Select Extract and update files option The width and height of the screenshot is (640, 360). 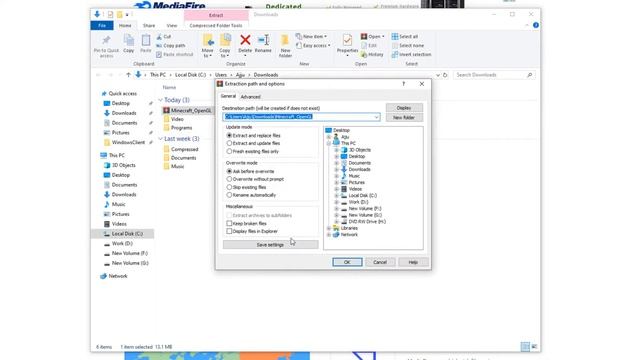click(x=253, y=143)
